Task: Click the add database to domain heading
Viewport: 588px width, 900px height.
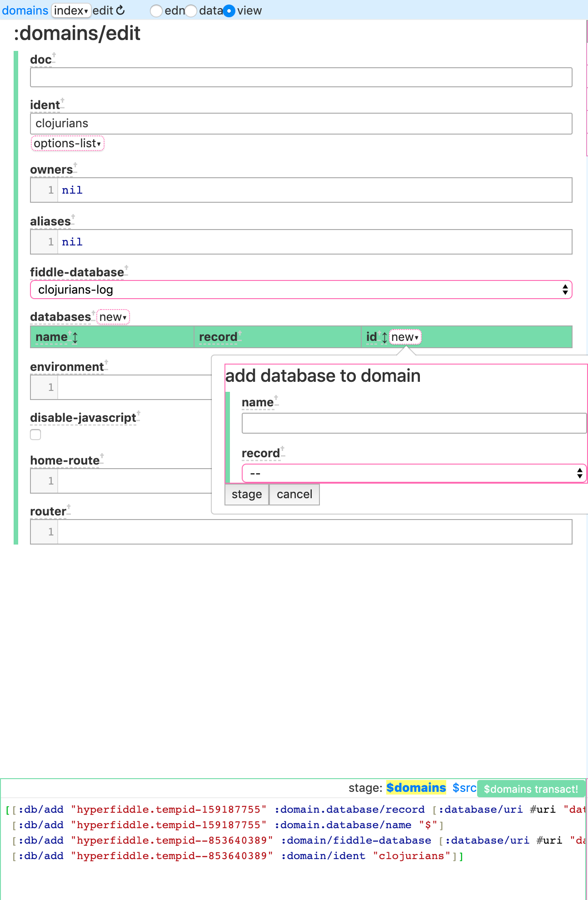Action: [x=323, y=376]
